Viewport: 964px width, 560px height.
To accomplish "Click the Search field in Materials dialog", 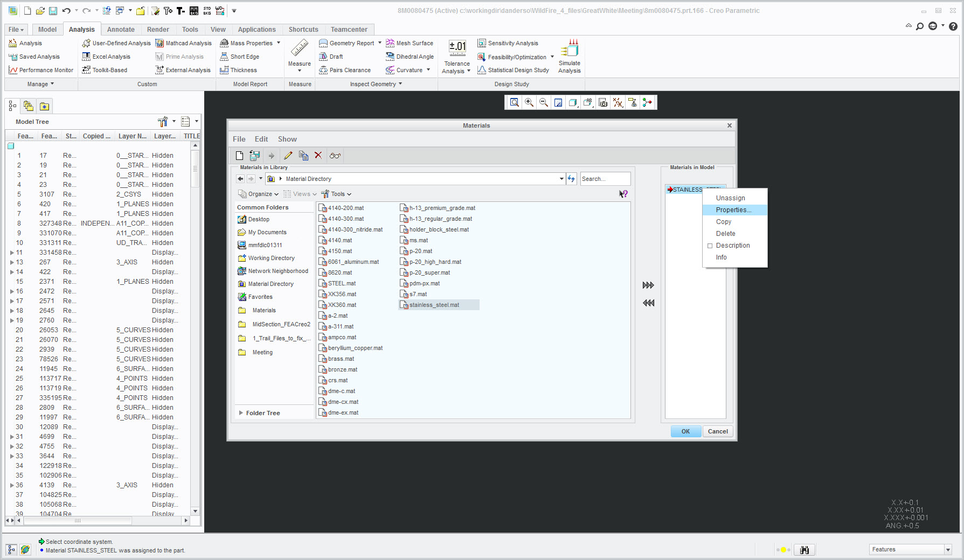I will (605, 179).
